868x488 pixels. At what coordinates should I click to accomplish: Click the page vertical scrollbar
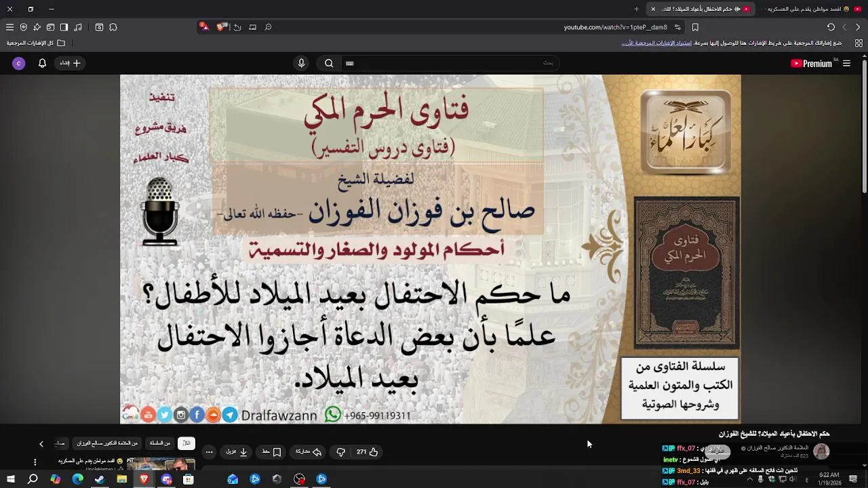[865, 127]
